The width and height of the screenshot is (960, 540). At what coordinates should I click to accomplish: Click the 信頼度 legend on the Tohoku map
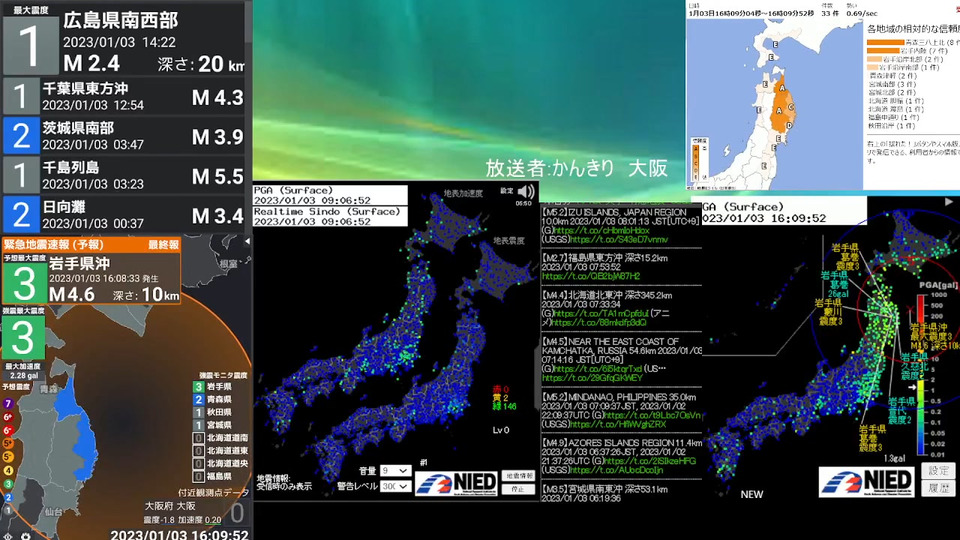click(699, 159)
